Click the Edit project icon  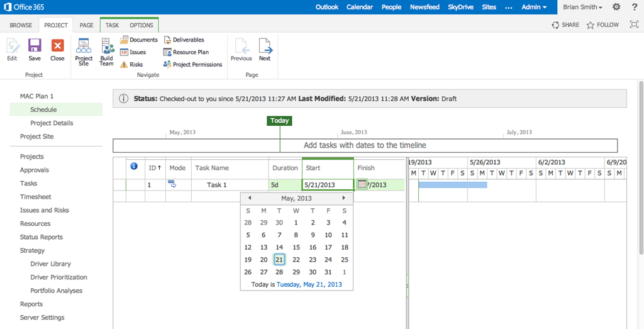tap(12, 50)
